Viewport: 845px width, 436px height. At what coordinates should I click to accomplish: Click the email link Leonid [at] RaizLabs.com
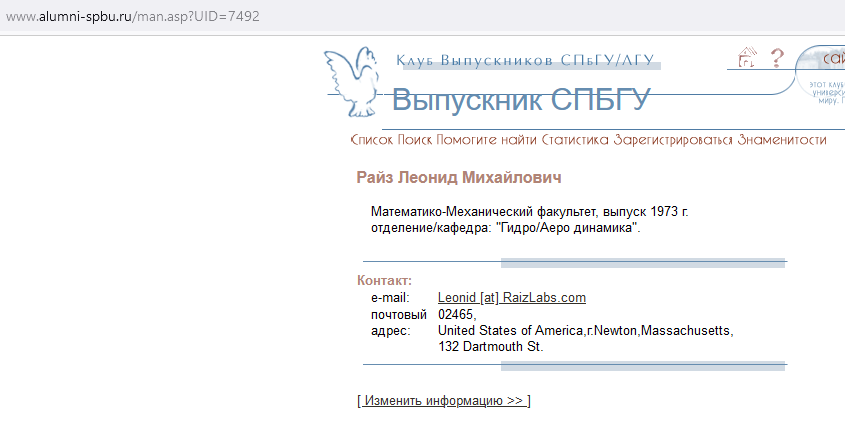pos(511,297)
